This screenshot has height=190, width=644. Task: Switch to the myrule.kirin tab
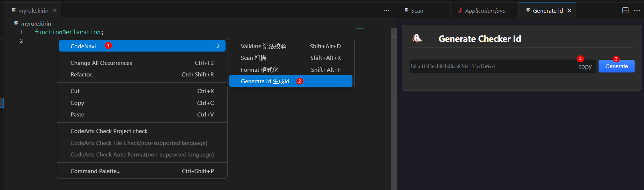33,10
